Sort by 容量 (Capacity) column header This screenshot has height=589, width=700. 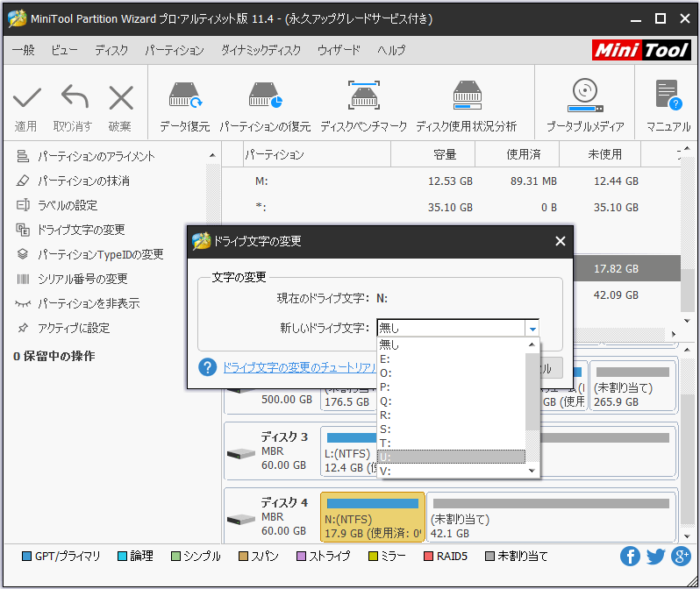tap(433, 154)
